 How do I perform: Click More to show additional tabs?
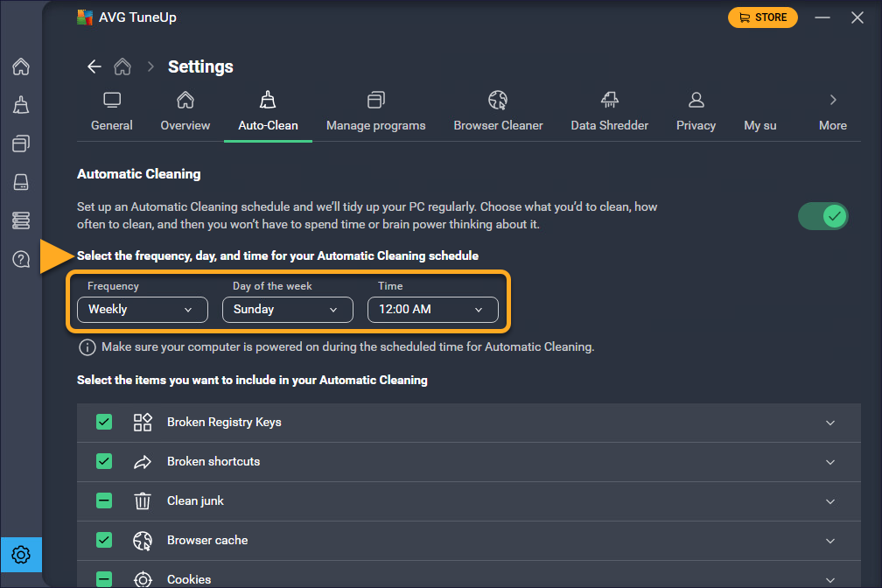point(832,111)
